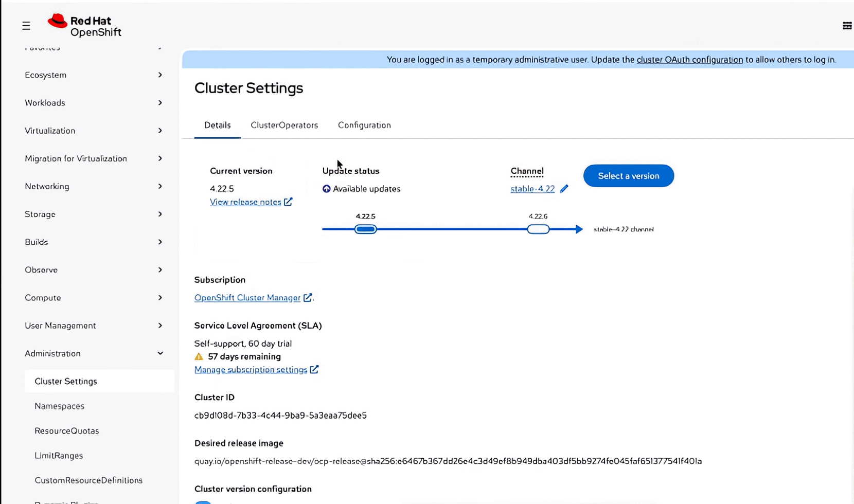854x504 pixels.
Task: Expand the Builds nav section
Action: coord(94,242)
